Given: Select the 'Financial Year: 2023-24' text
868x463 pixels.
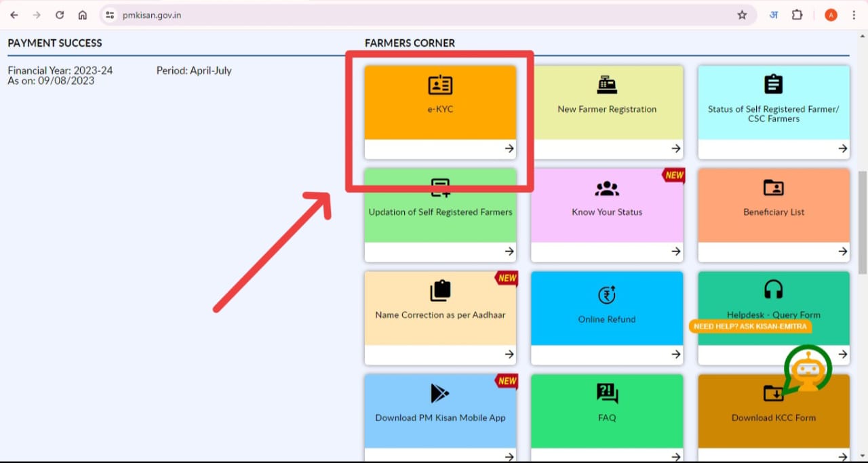Looking at the screenshot, I should click(x=60, y=71).
